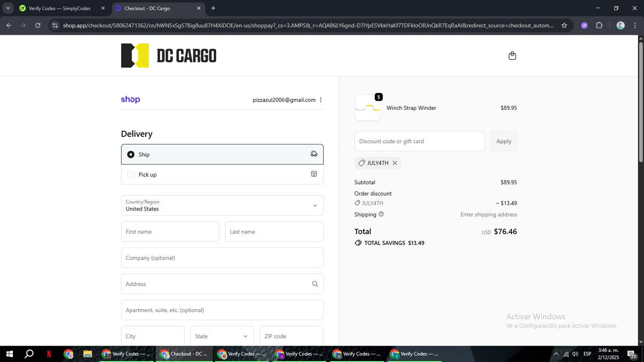Click the shipping info help icon
The width and height of the screenshot is (644, 362).
[x=381, y=214]
